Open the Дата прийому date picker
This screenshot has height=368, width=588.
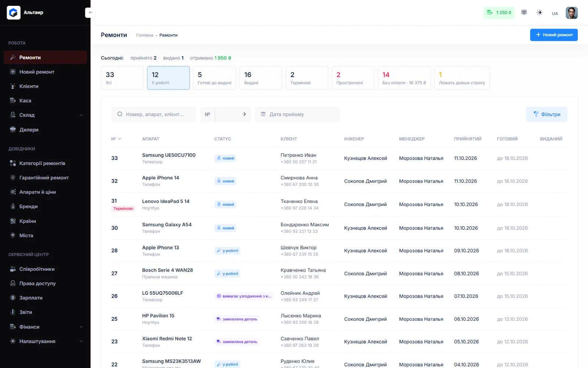point(297,114)
